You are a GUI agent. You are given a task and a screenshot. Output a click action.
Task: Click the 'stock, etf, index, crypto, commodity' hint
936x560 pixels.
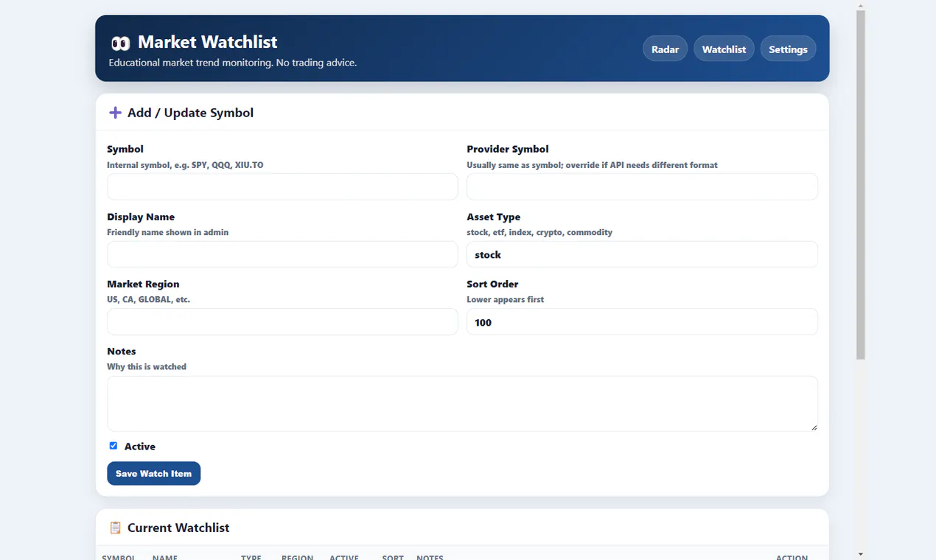point(539,232)
